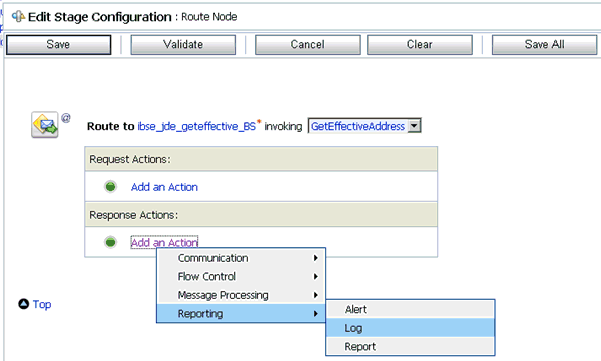
Task: Expand the Communication submenu arrow
Action: click(315, 258)
